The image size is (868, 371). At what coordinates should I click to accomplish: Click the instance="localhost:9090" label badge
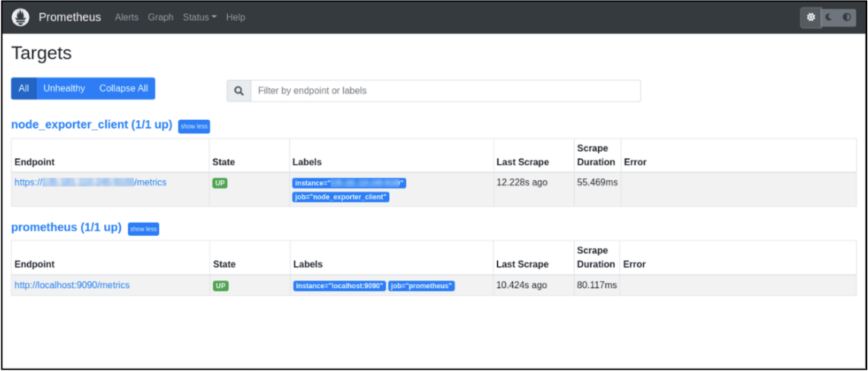coord(339,287)
